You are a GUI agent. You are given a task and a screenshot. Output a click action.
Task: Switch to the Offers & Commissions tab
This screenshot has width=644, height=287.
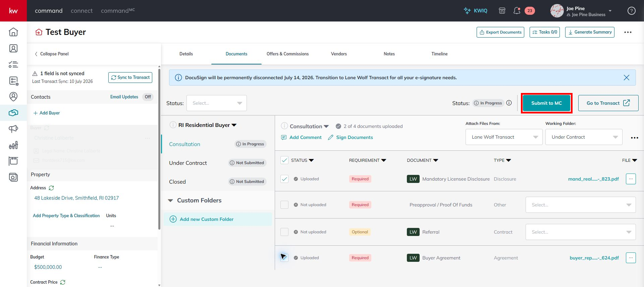287,54
